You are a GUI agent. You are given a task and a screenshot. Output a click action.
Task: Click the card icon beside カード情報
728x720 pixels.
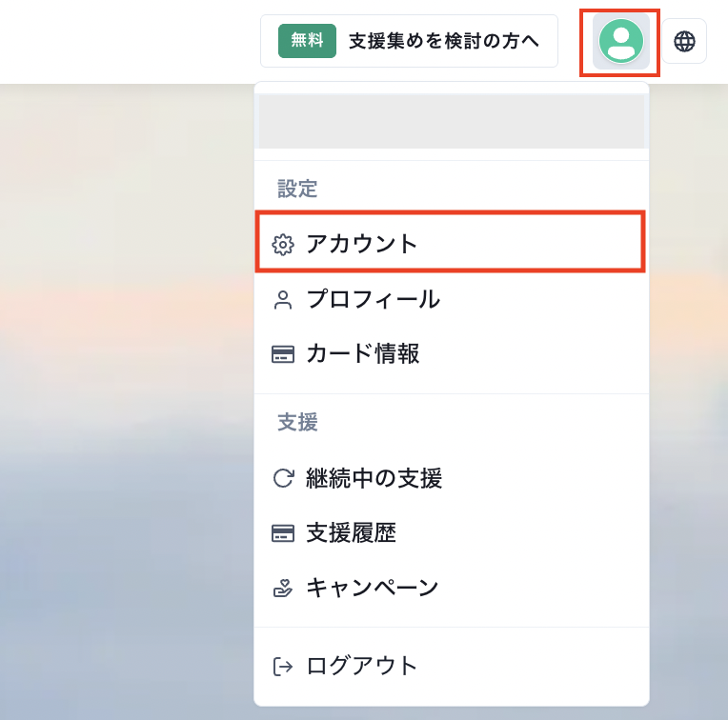283,355
